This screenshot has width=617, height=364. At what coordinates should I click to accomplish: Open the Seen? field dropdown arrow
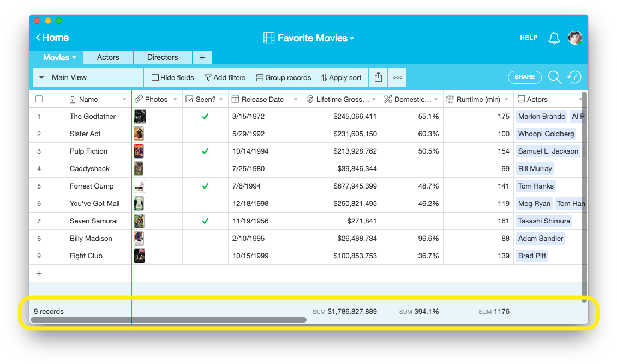pyautogui.click(x=221, y=100)
